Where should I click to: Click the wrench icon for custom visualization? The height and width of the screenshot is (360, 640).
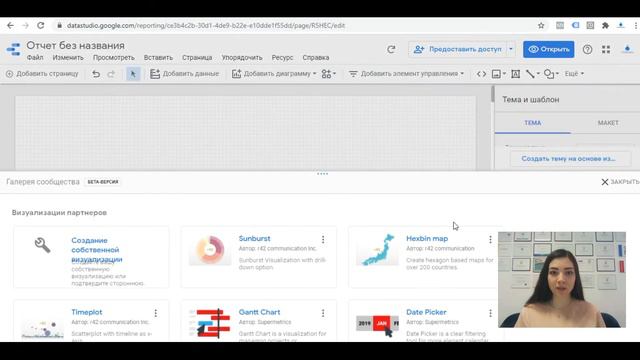point(42,245)
